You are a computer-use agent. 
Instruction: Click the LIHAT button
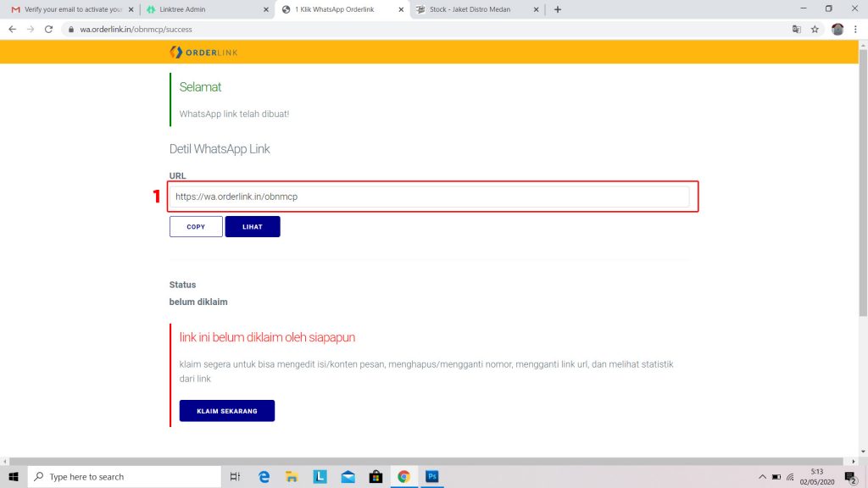pos(253,227)
